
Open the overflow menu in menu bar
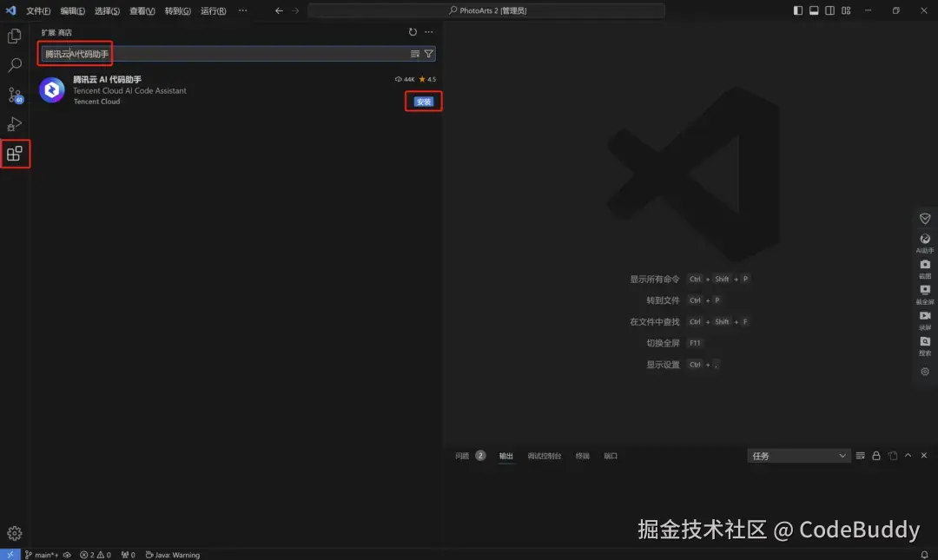pos(242,10)
